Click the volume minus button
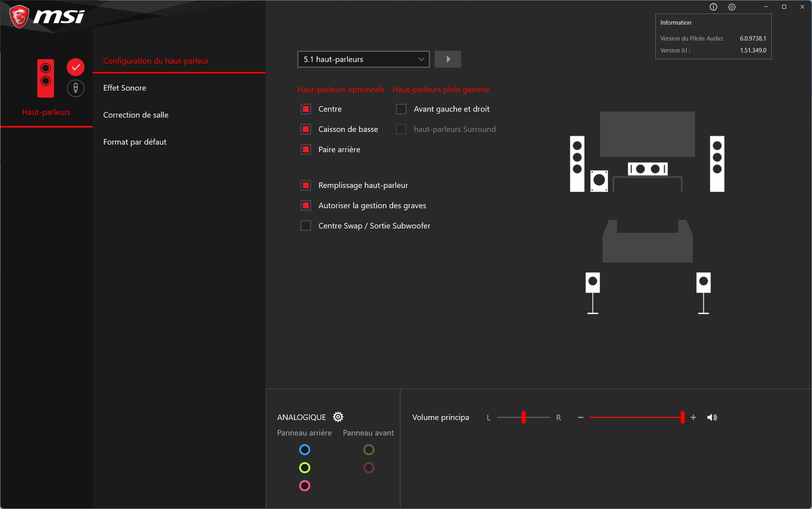 [x=581, y=417]
